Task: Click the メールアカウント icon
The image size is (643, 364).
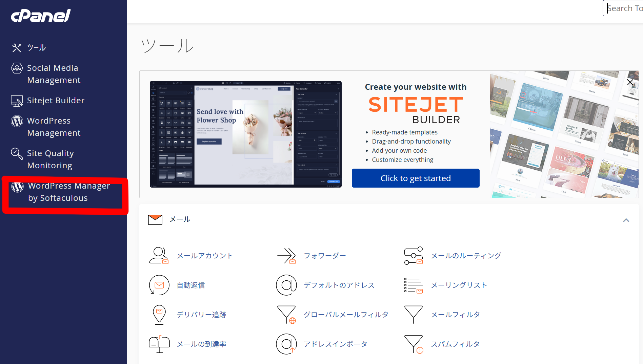Action: 159,256
